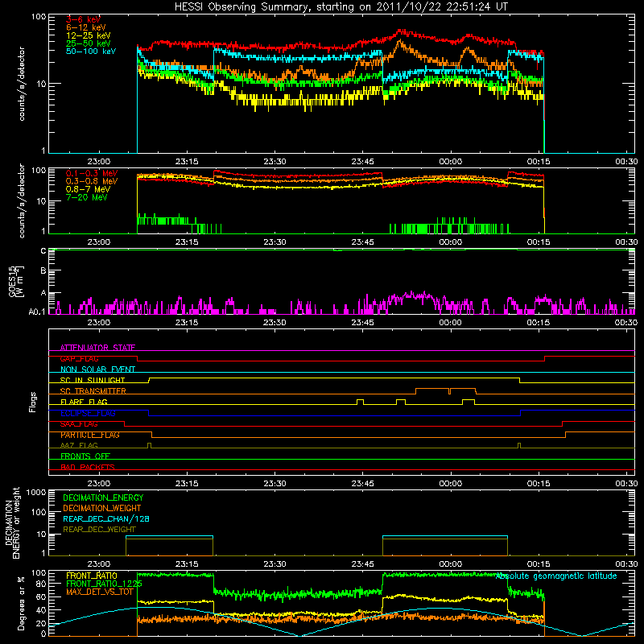Select the 6-12 keV legend label
This screenshot has width=644, height=644.
tap(86, 27)
